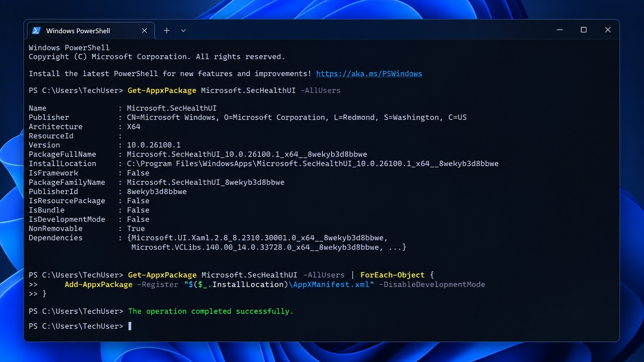
Task: Click "The operation completed successfully." message
Action: 211,311
